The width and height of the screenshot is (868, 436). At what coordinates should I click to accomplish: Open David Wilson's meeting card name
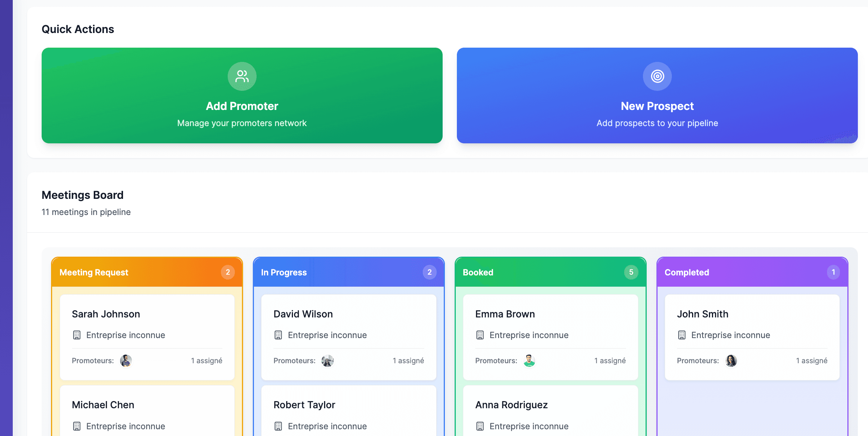[x=303, y=314]
